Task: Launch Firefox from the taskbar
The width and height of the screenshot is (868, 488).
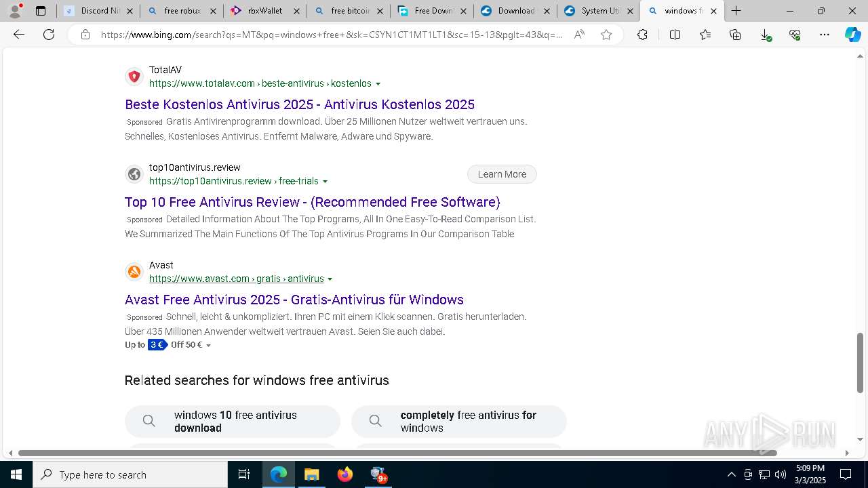Action: point(345,474)
